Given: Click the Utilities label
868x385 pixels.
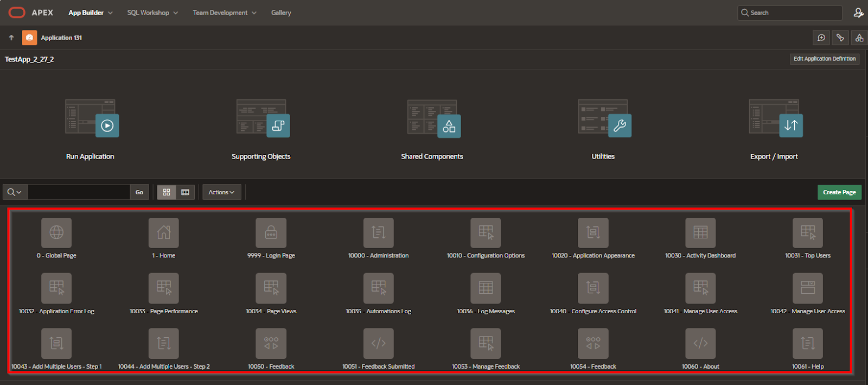Looking at the screenshot, I should pyautogui.click(x=603, y=156).
